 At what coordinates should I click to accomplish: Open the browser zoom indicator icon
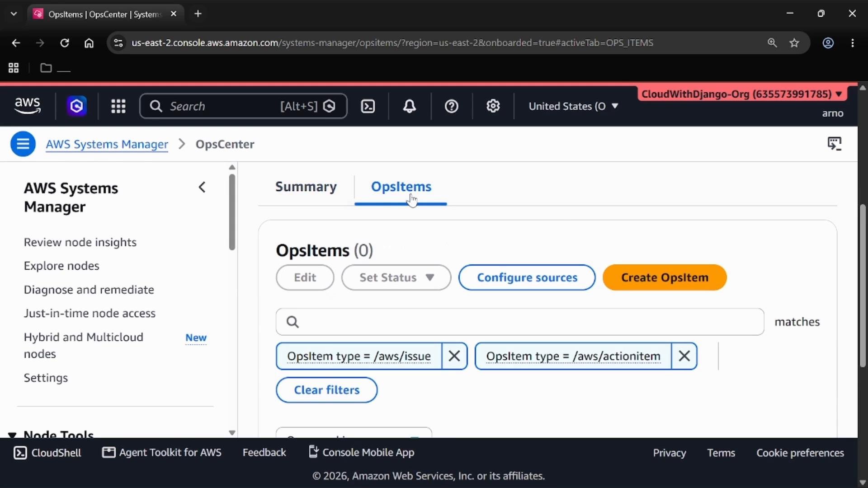[x=772, y=43]
